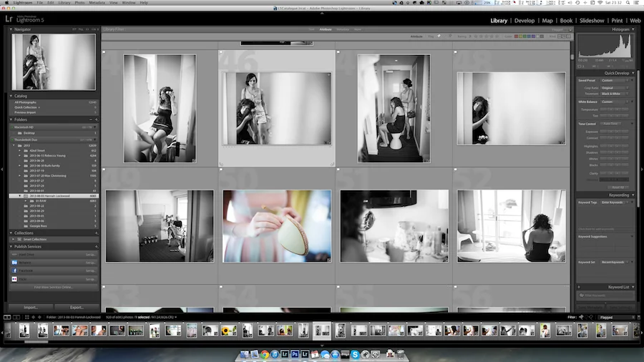Screen dimensions: 644x362
Task: Add a new folder with plus icon
Action: 97,119
